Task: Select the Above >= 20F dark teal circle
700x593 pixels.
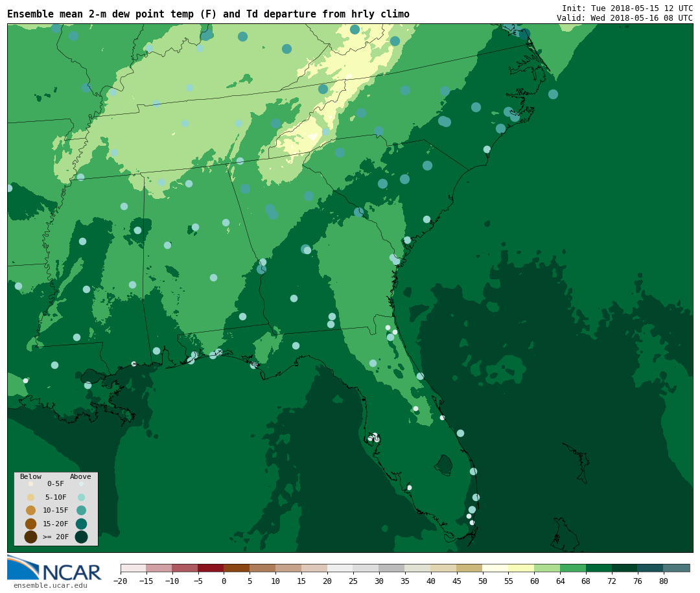Action: (x=81, y=537)
